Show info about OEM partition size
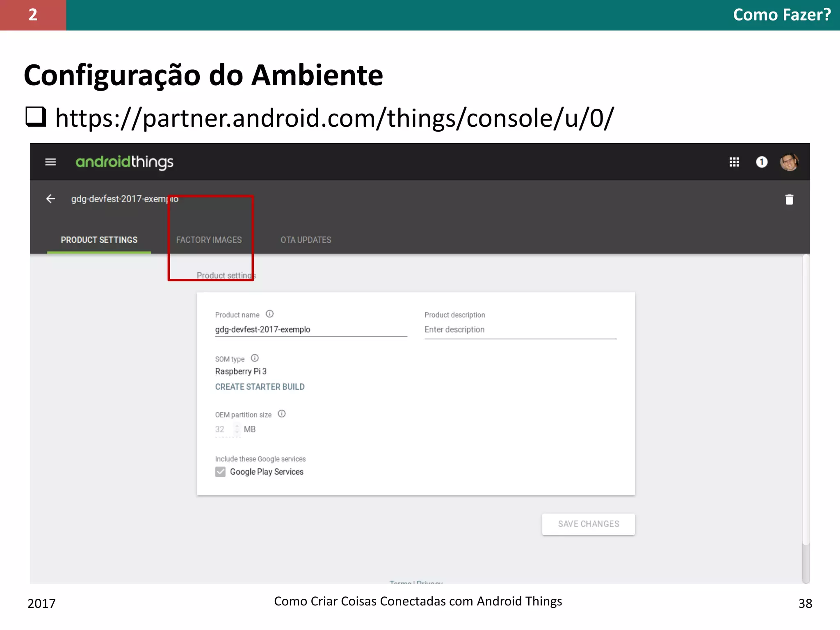Image resolution: width=840 pixels, height=630 pixels. point(282,414)
